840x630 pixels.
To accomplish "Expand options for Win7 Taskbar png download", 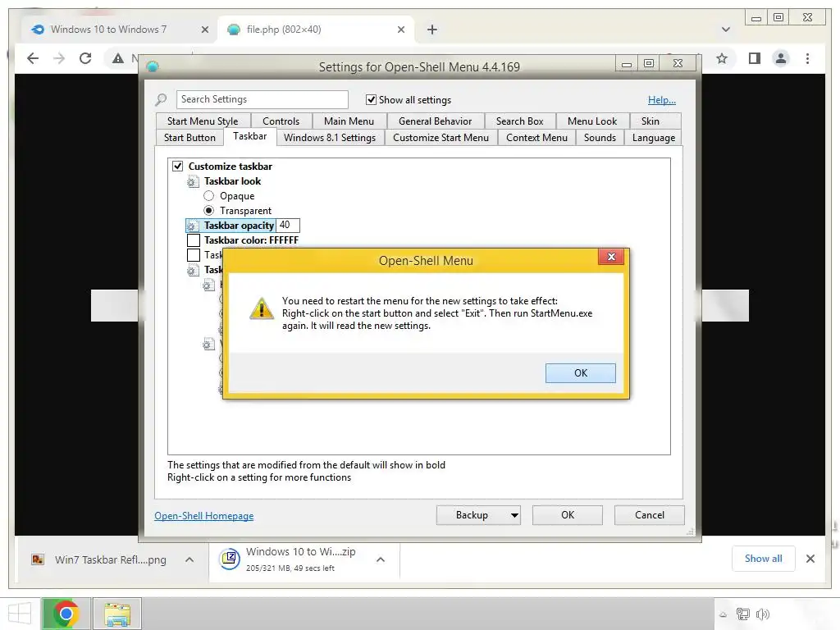I will tap(189, 559).
